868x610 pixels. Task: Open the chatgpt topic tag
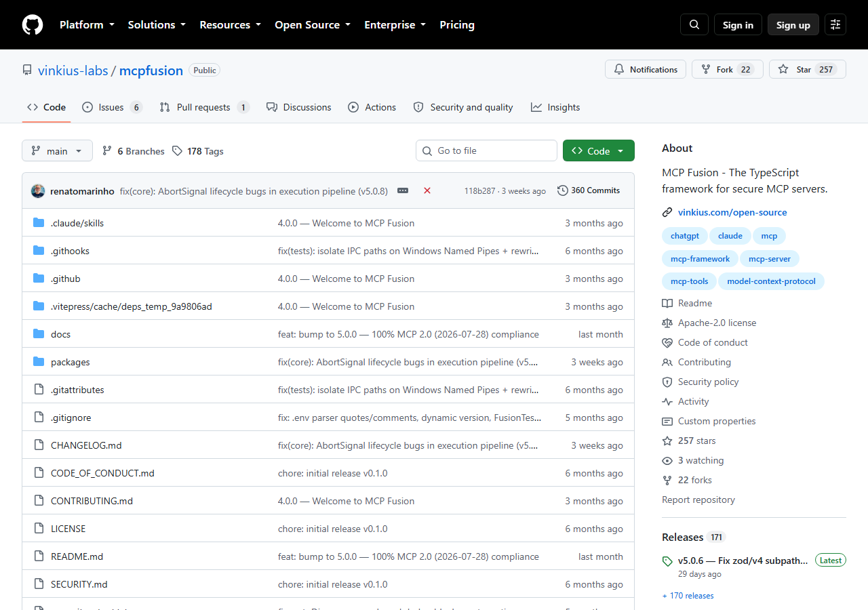tap(684, 236)
